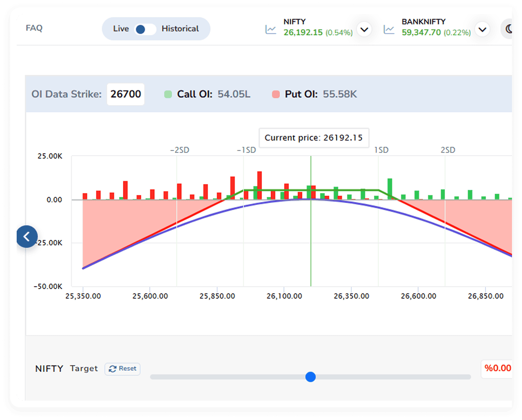
Task: Click the NIFTY price 26,192.15
Action: click(303, 32)
